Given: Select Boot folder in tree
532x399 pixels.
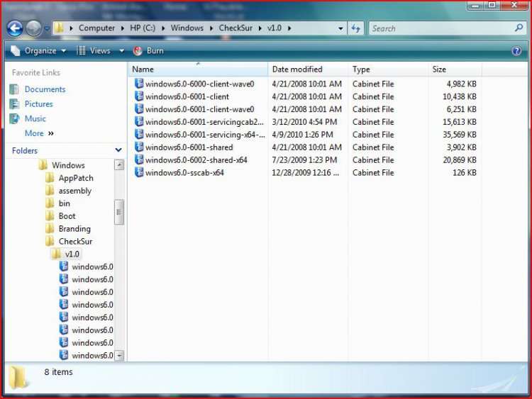Looking at the screenshot, I should tap(67, 216).
